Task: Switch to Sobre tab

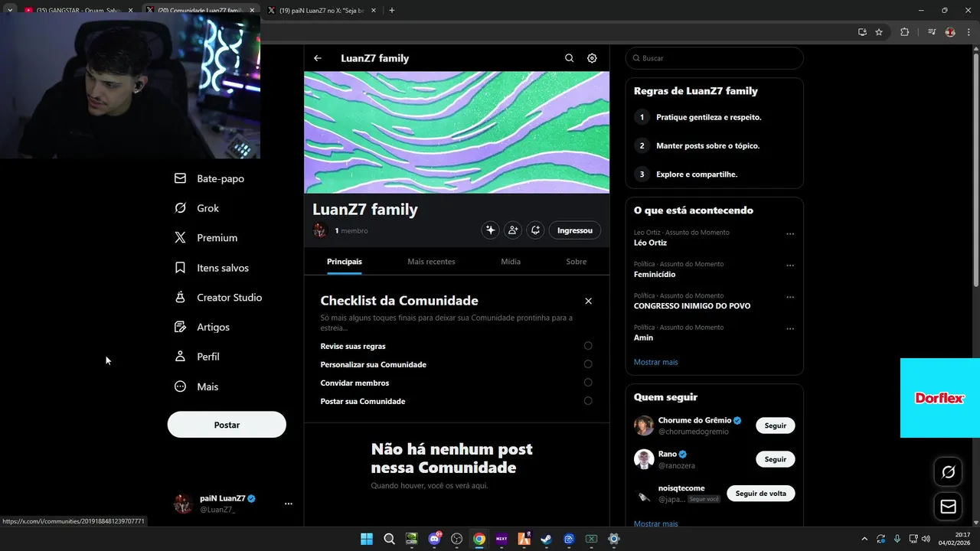Action: click(x=577, y=262)
